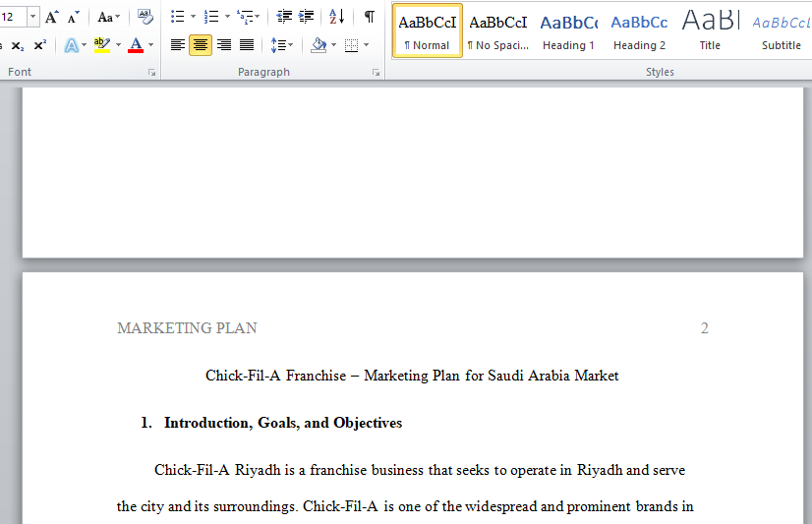Image resolution: width=812 pixels, height=524 pixels.
Task: Open Text Effects dropdown arrow
Action: point(84,45)
